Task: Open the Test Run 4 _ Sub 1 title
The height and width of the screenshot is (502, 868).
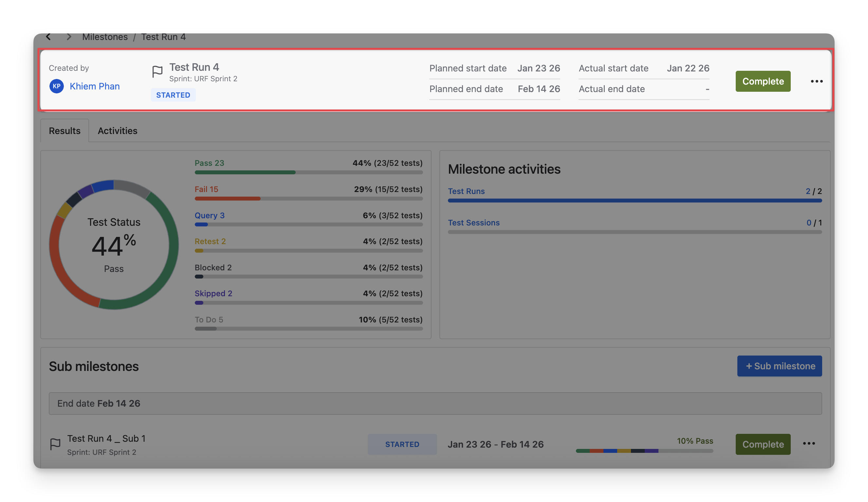Action: (106, 438)
